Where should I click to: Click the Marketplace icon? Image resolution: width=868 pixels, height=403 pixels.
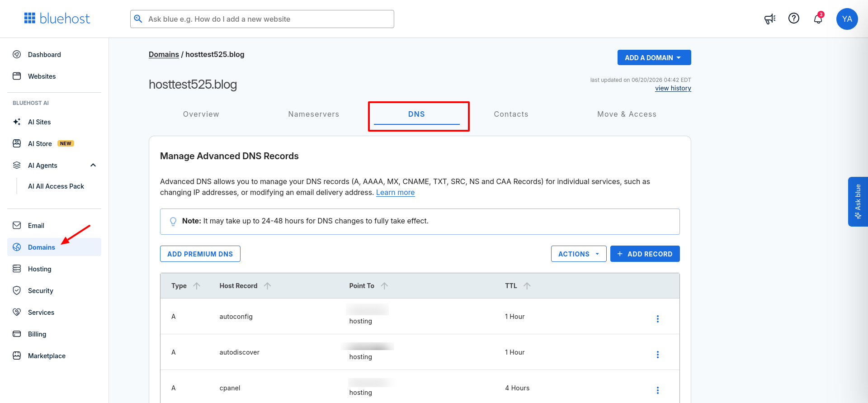tap(17, 356)
